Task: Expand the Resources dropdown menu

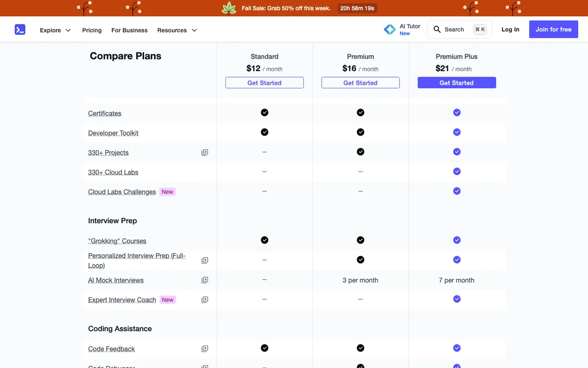Action: [x=177, y=30]
